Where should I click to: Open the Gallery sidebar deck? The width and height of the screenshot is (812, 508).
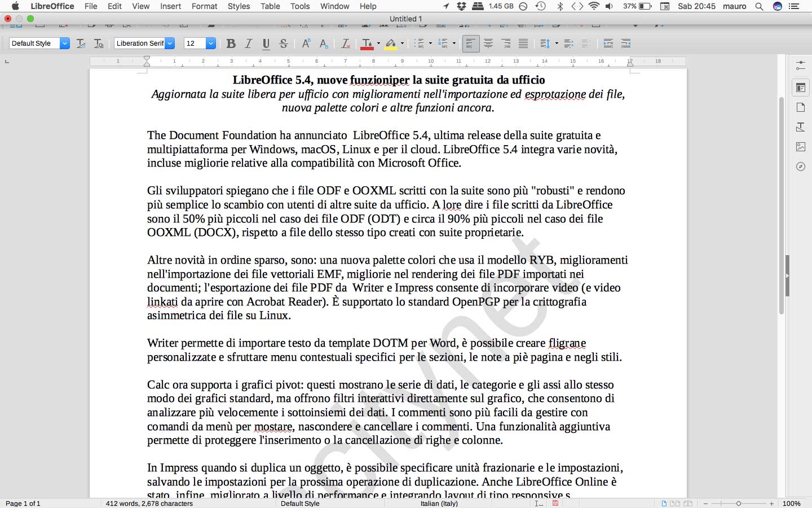[800, 147]
